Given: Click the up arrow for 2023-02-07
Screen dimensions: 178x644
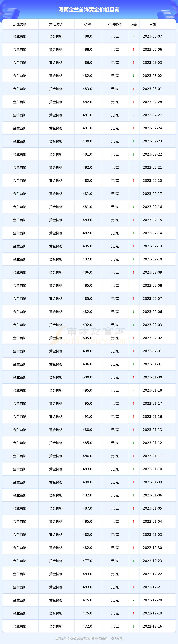Looking at the screenshot, I should (x=133, y=299).
